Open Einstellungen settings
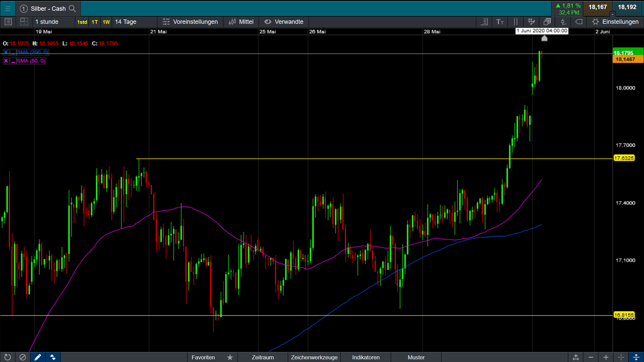Image resolution: width=644 pixels, height=362 pixels. point(615,22)
